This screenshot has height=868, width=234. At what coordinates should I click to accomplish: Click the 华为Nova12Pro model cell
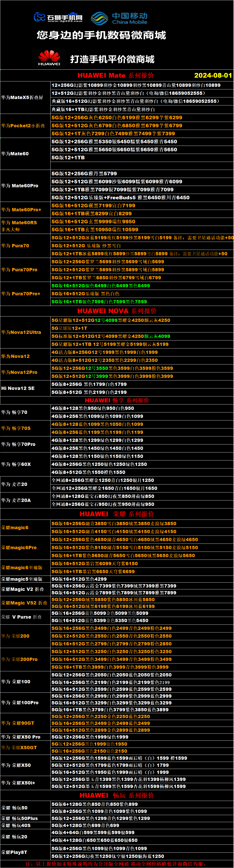pos(25,372)
